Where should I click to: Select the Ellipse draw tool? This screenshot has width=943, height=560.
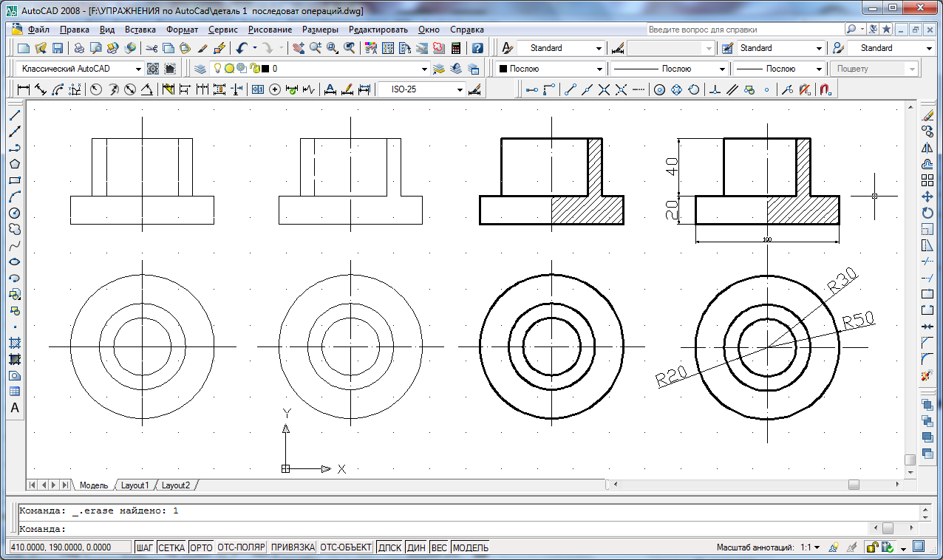tap(14, 262)
